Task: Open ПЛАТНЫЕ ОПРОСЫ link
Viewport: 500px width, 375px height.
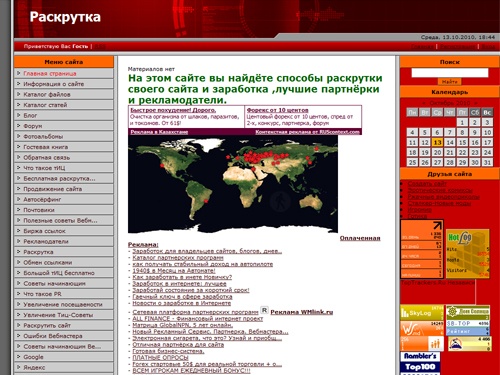Action: coord(160,358)
